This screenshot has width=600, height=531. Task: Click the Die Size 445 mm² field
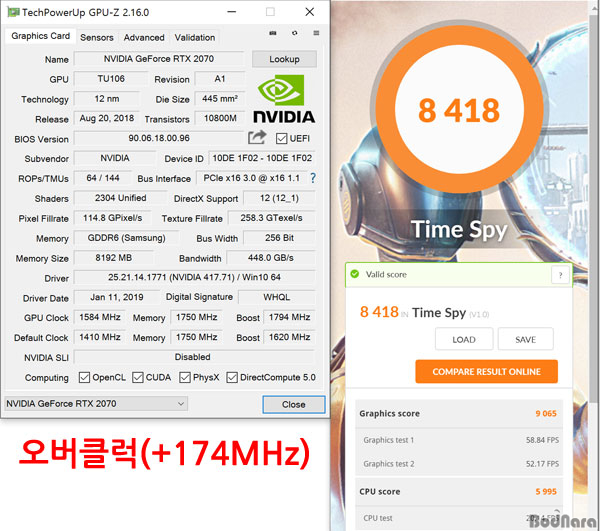tap(220, 98)
